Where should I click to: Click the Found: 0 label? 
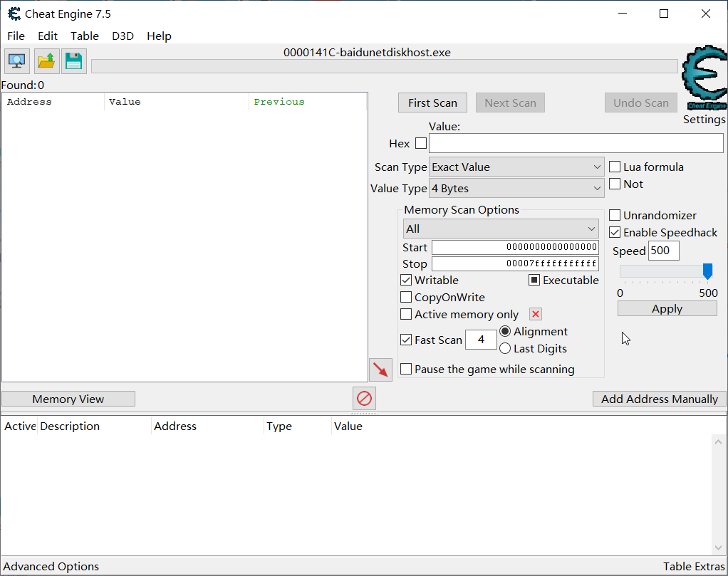(x=23, y=85)
